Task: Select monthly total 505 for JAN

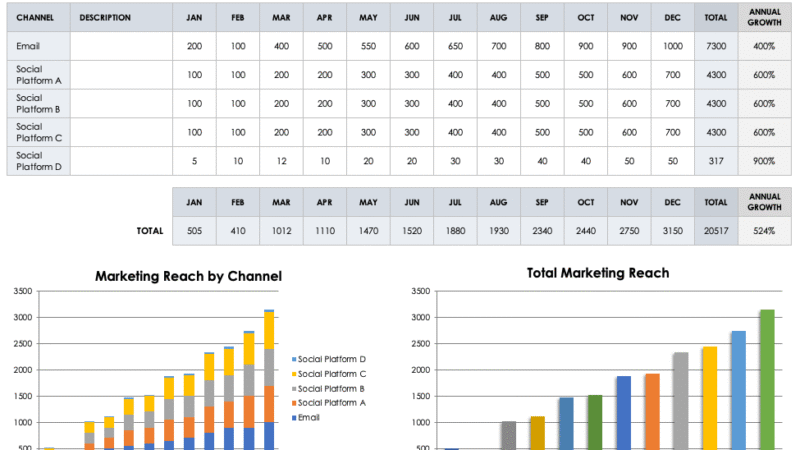Action: click(194, 231)
